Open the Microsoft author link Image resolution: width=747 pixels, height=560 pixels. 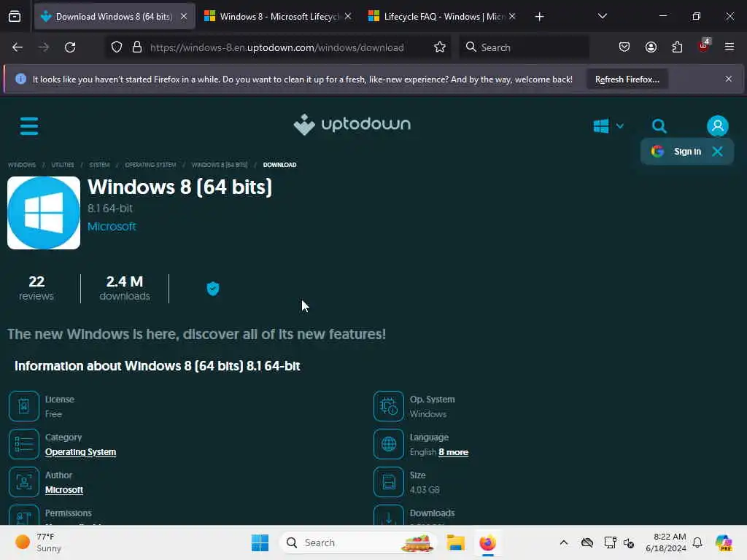64,490
